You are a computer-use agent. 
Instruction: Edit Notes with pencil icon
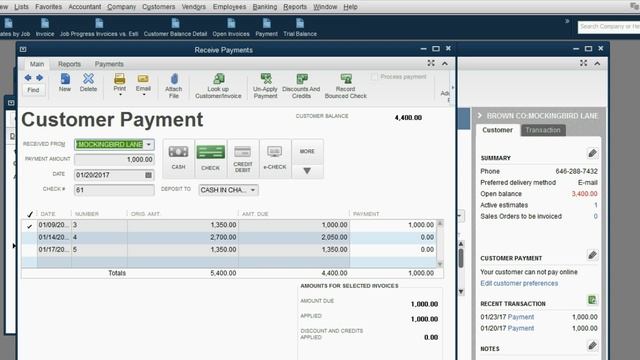click(592, 346)
